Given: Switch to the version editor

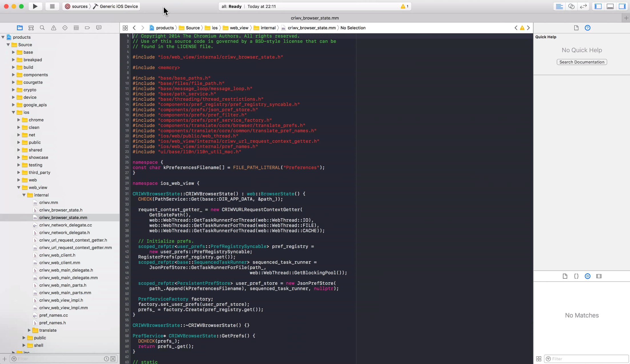Looking at the screenshot, I should pyautogui.click(x=583, y=6).
